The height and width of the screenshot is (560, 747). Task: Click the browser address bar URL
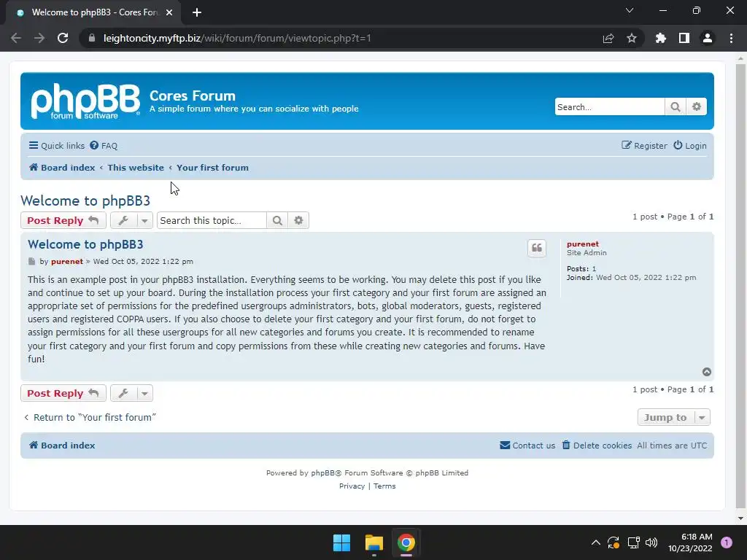tap(237, 38)
